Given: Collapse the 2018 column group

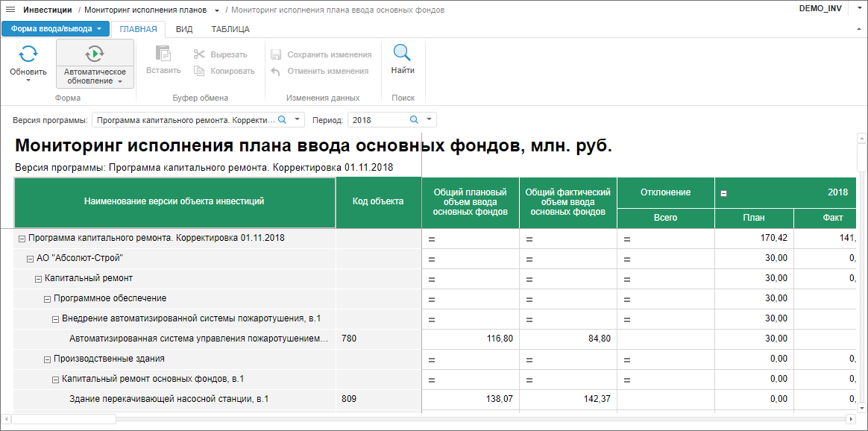Looking at the screenshot, I should pyautogui.click(x=723, y=192).
